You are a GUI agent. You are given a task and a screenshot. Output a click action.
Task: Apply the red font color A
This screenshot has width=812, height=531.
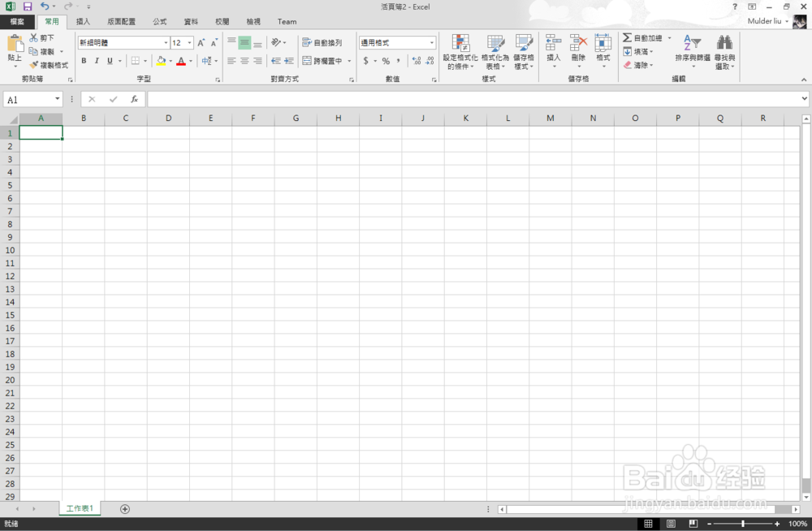[x=181, y=61]
